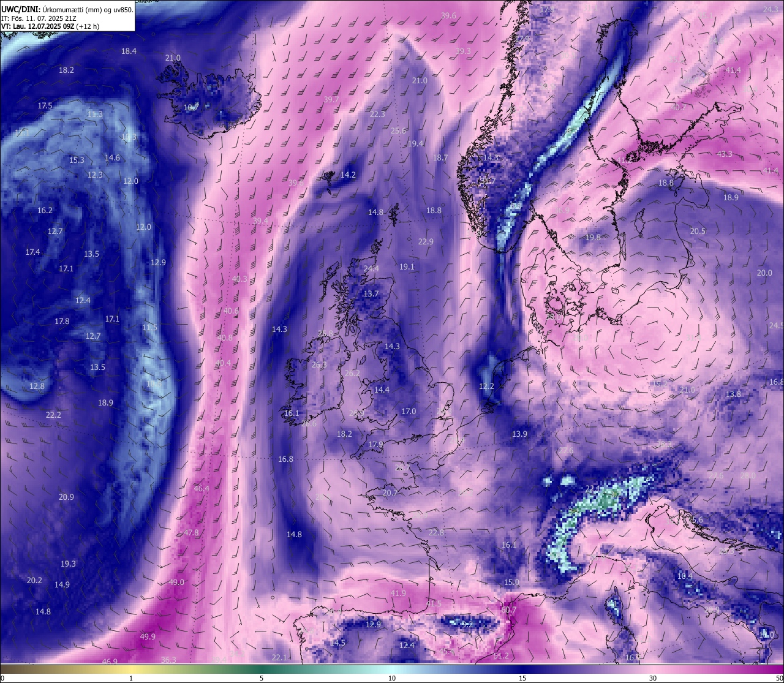This screenshot has height=683, width=784.
Task: Click the 10.4 value over Italy
Action: 685,576
